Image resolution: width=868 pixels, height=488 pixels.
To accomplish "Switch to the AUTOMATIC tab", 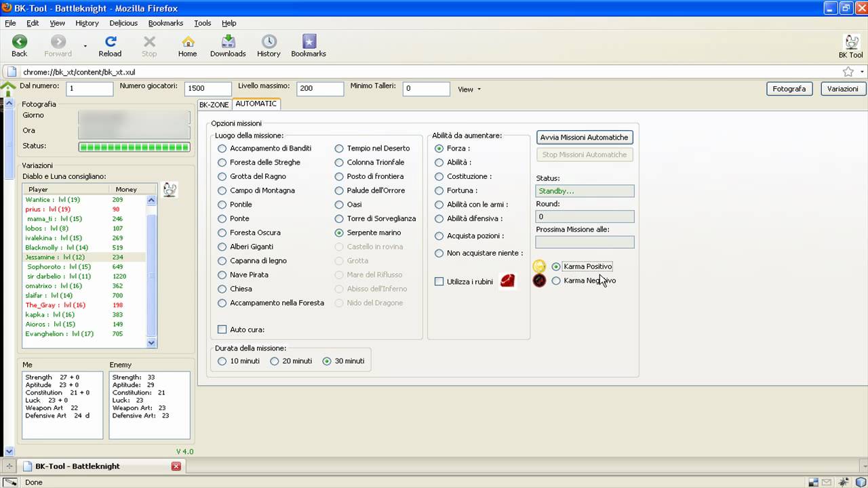I will tap(256, 104).
